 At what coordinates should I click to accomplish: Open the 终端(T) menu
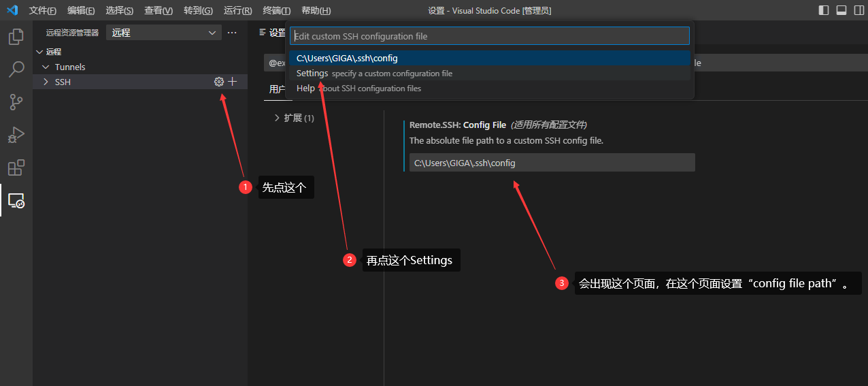tap(276, 11)
